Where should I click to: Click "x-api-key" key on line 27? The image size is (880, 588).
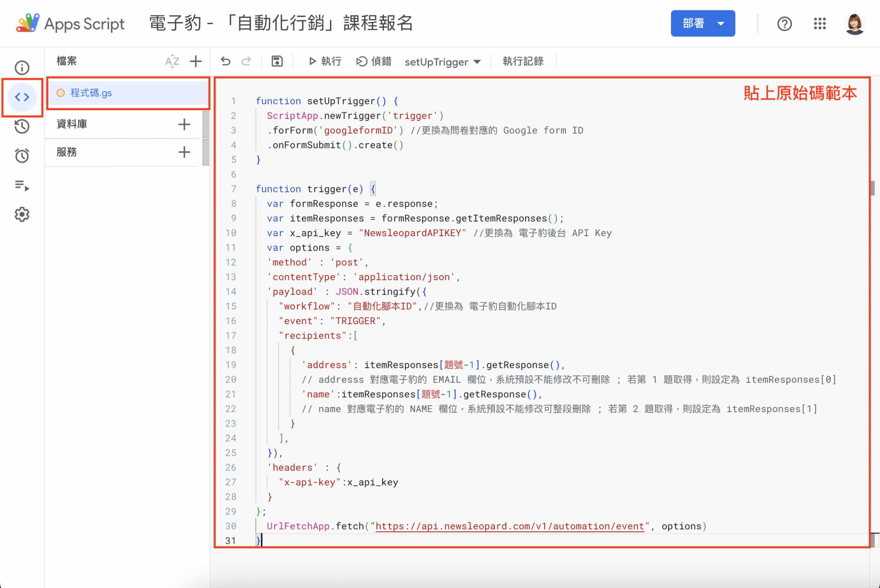(310, 482)
